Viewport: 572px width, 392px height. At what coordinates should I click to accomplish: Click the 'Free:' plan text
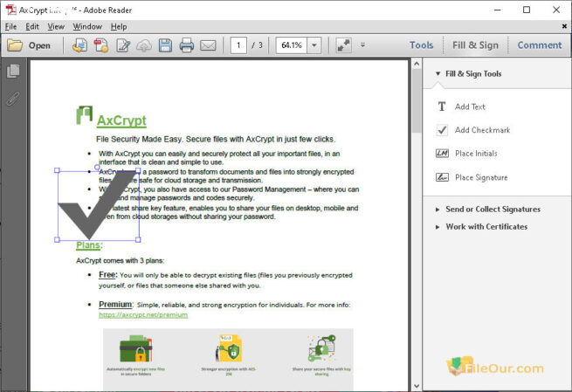[108, 275]
